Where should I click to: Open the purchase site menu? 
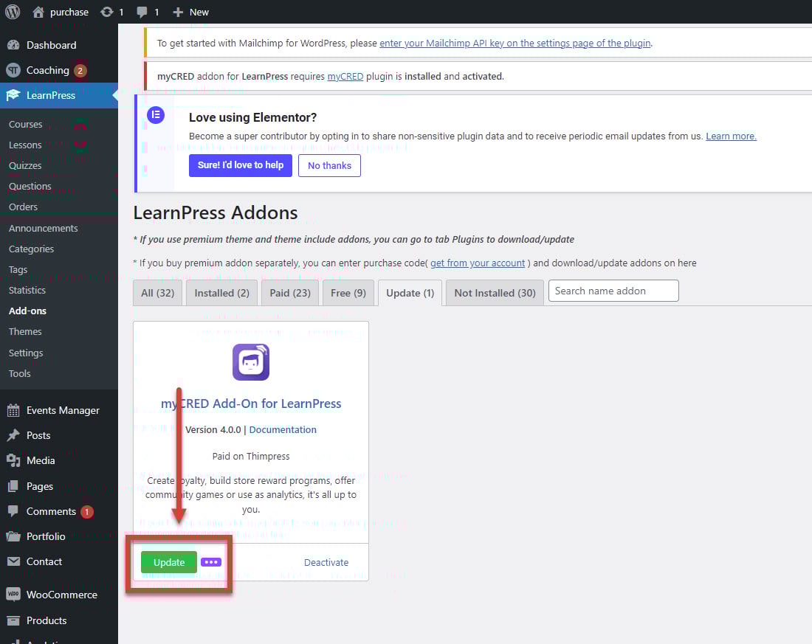[x=61, y=12]
